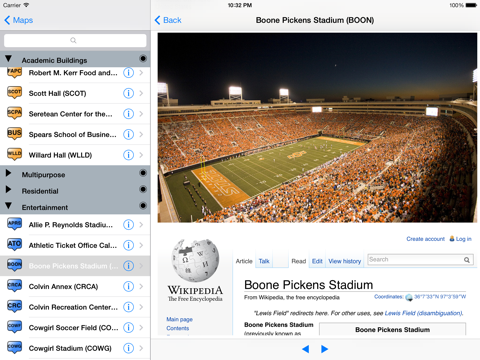Select the Edit tab
Image resolution: width=480 pixels, height=360 pixels.
click(317, 261)
